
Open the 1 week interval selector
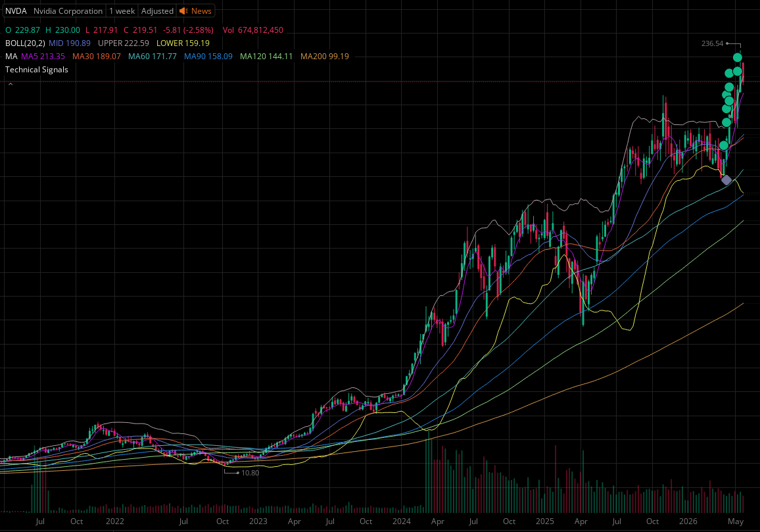[122, 11]
